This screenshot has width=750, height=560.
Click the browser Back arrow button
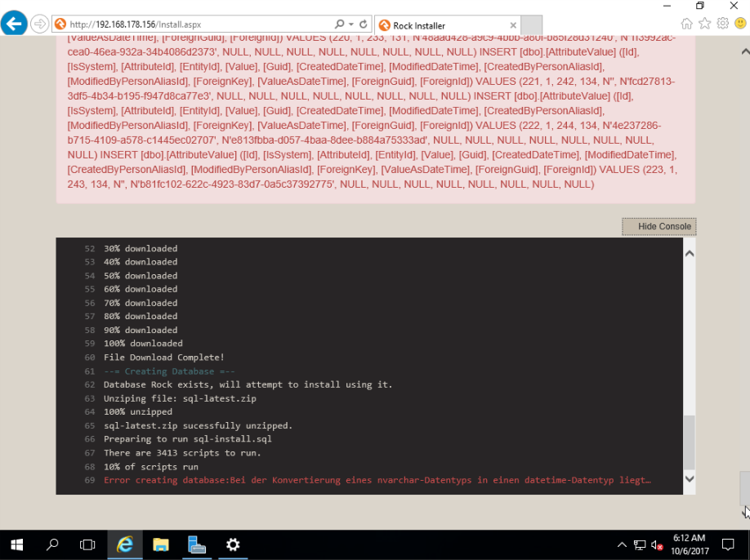pos(14,24)
